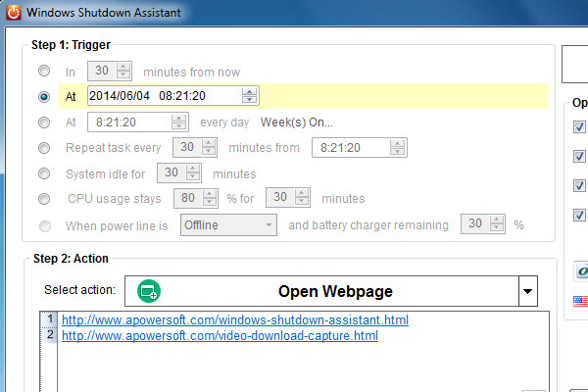Viewport: 588px width, 392px height.
Task: Click the "Week(s) On..." text
Action: 296,122
